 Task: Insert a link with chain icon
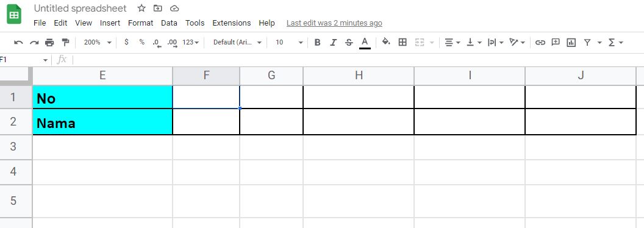click(540, 42)
